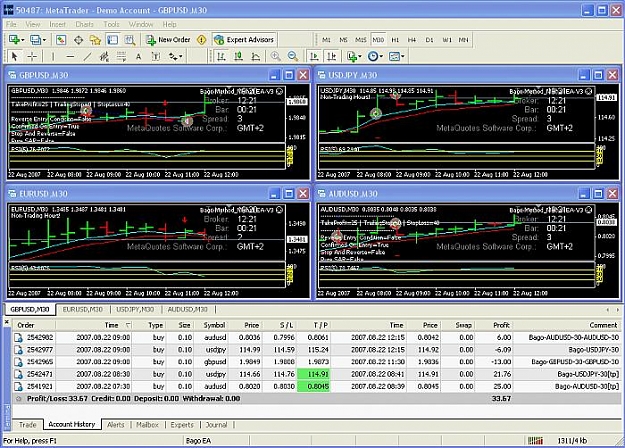Switch to Candlesticks chart mode

(238, 57)
